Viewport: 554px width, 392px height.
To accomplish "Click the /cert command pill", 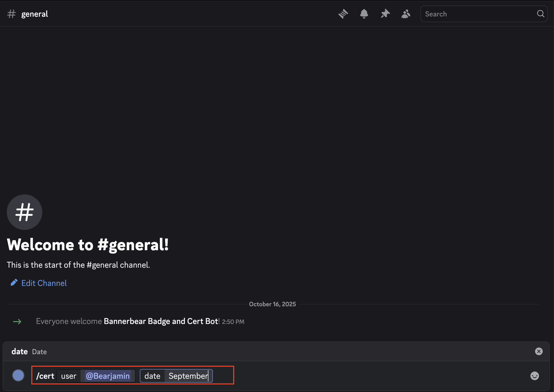I will [45, 376].
